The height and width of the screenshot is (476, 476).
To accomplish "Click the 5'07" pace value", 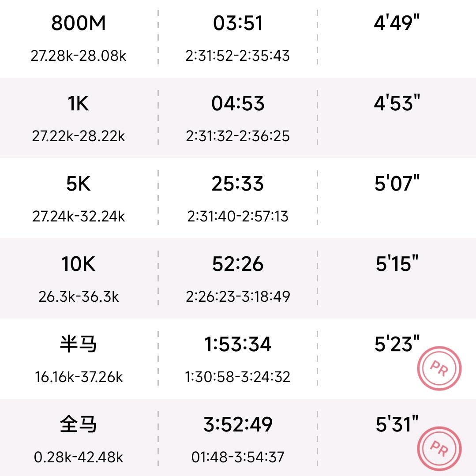I will (397, 184).
